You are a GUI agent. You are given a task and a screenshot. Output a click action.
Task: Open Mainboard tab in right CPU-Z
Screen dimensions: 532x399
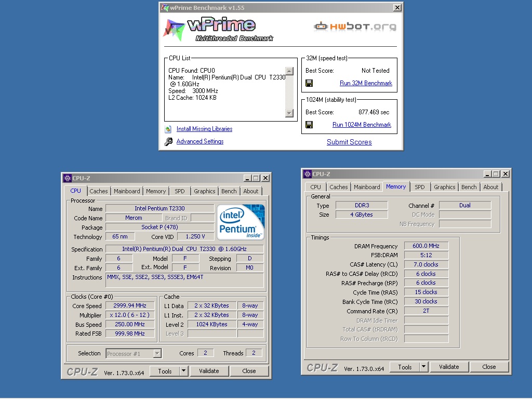pos(367,187)
